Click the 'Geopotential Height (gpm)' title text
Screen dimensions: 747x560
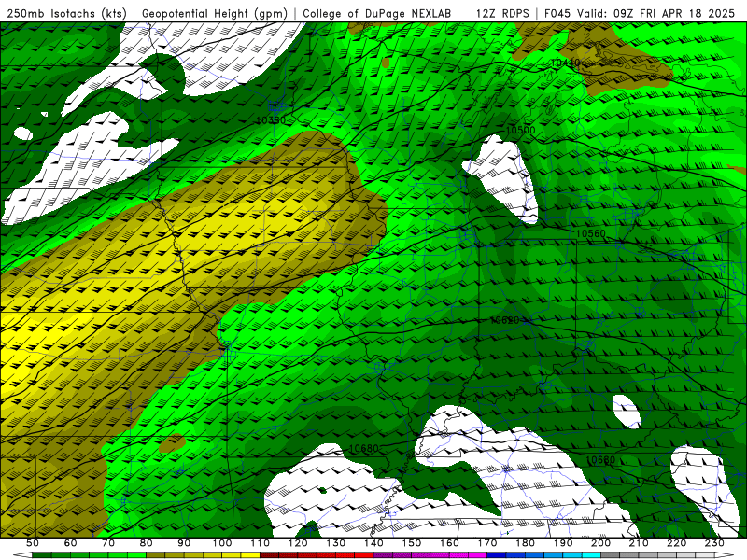[x=215, y=13]
